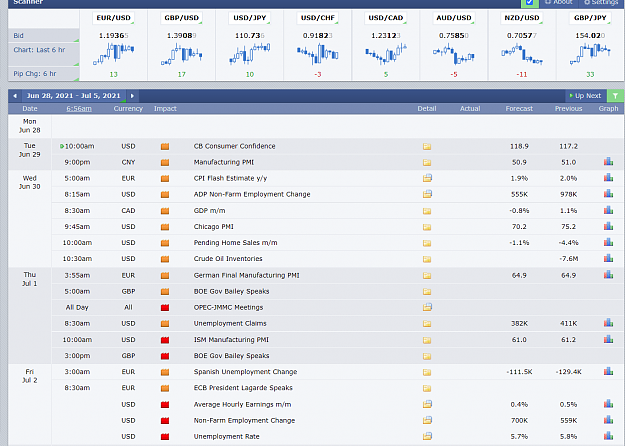Open the calendar filter funnel icon

click(615, 96)
